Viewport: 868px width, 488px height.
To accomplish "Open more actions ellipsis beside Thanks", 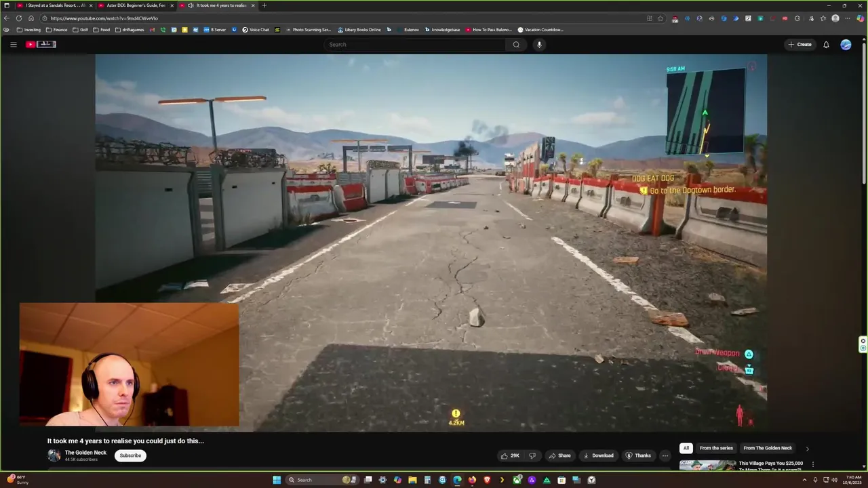I will (665, 455).
